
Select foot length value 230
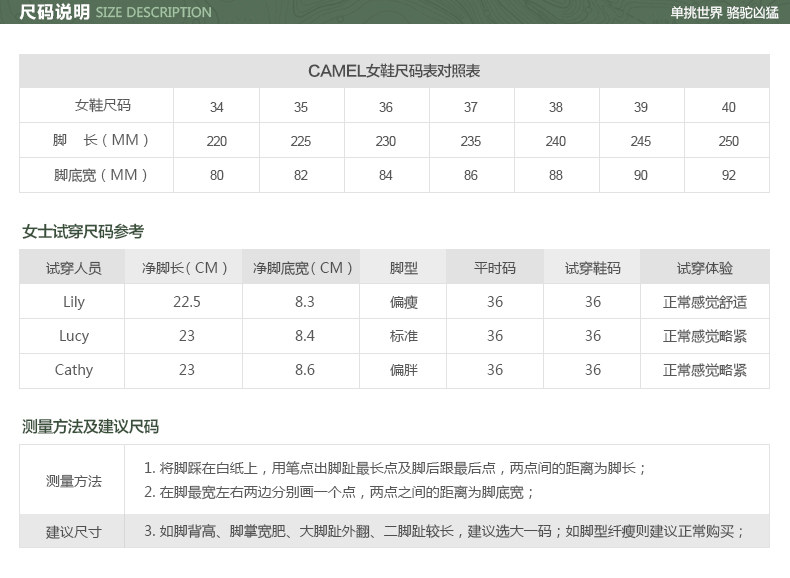click(386, 141)
